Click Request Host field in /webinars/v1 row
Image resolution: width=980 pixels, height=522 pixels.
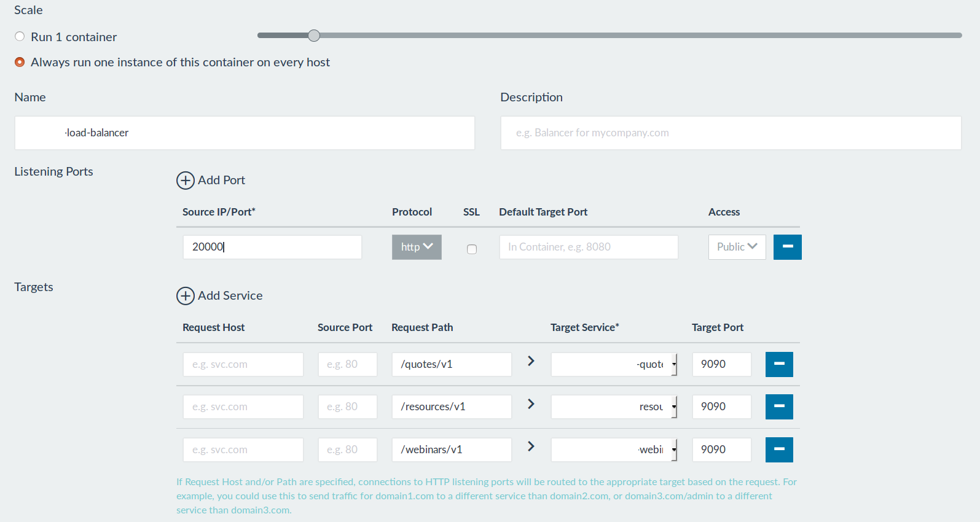pos(243,450)
